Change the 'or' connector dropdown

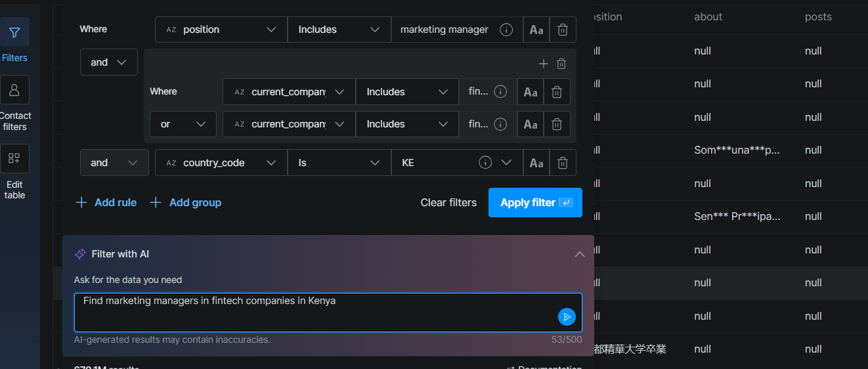pyautogui.click(x=183, y=124)
